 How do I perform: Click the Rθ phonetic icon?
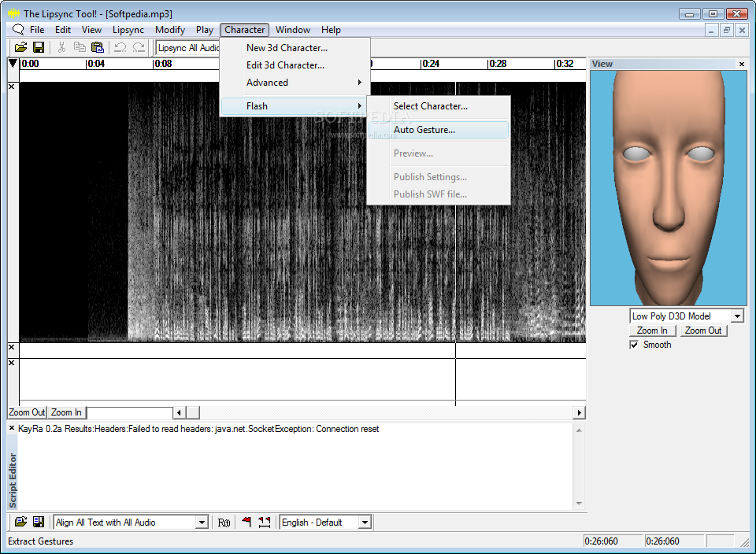[x=224, y=523]
